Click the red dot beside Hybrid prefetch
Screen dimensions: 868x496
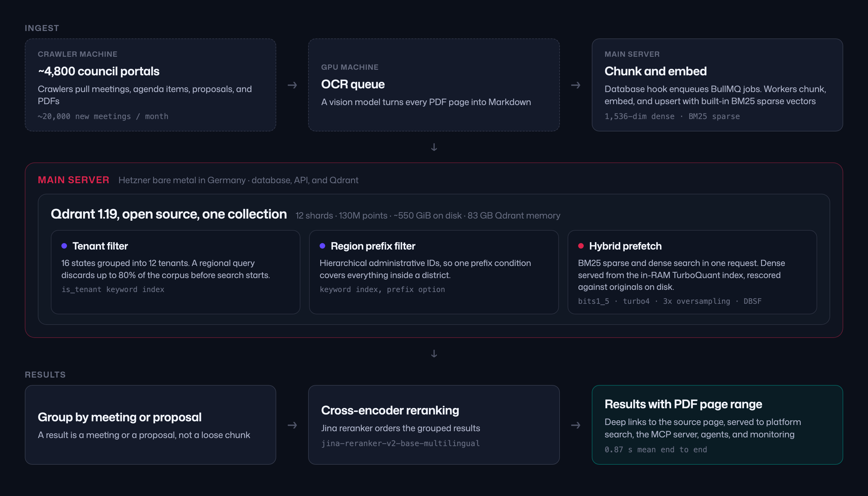coord(581,246)
